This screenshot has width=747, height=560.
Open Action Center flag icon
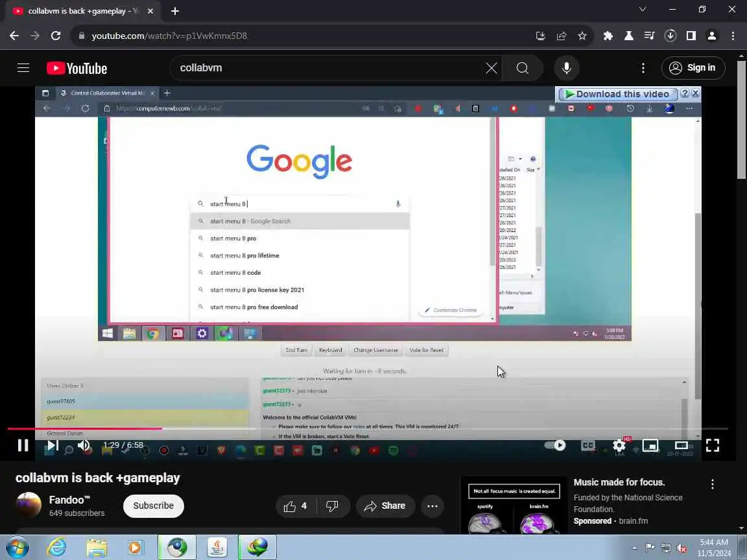pos(649,548)
